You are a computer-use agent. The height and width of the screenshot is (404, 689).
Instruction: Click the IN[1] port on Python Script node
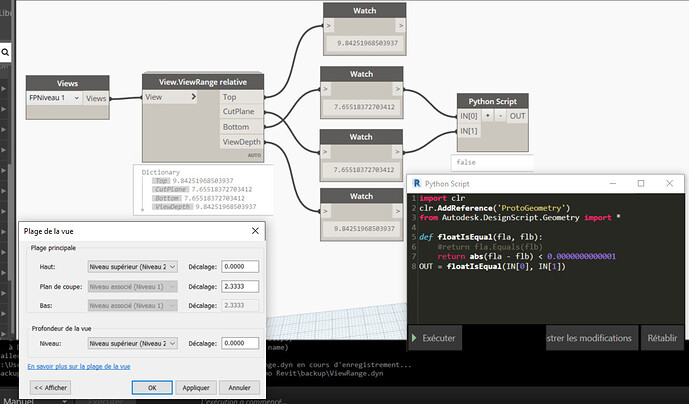469,131
